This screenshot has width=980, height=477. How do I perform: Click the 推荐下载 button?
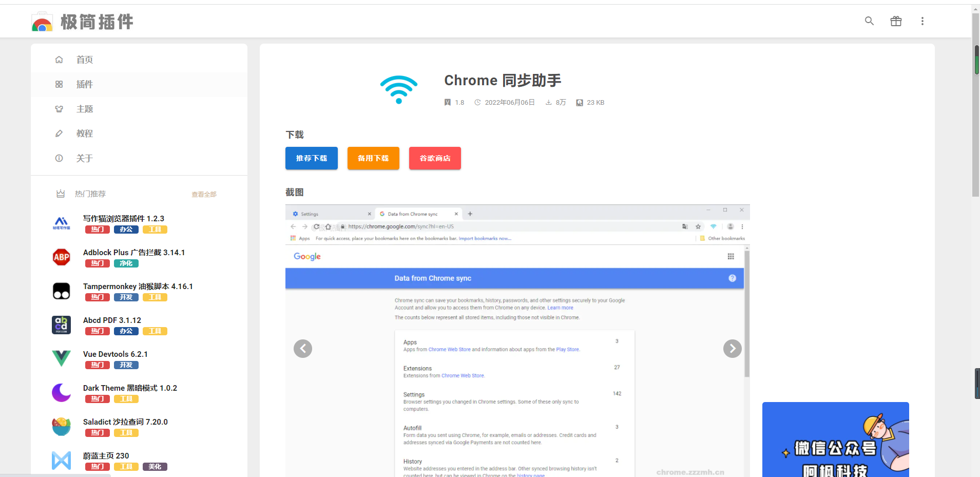click(x=312, y=158)
